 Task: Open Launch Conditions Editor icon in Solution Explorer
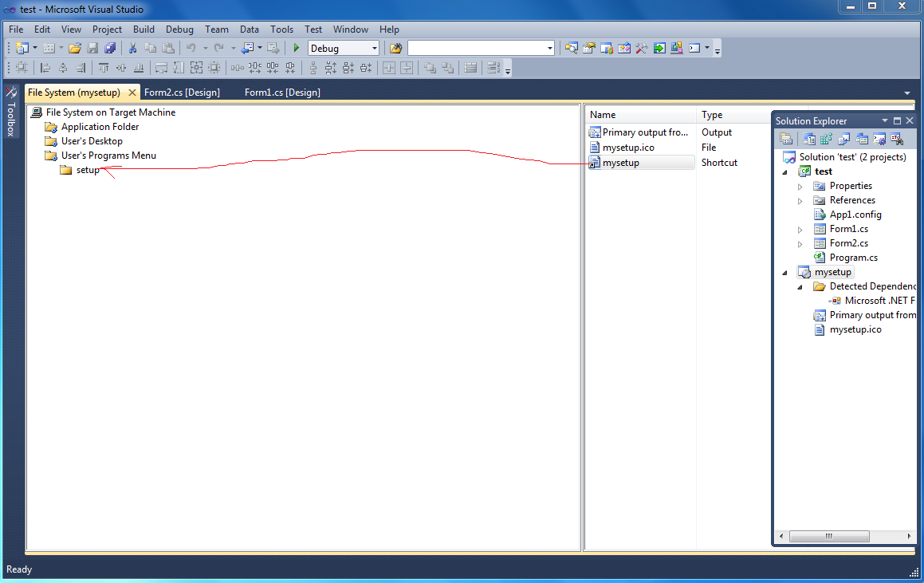coord(897,139)
